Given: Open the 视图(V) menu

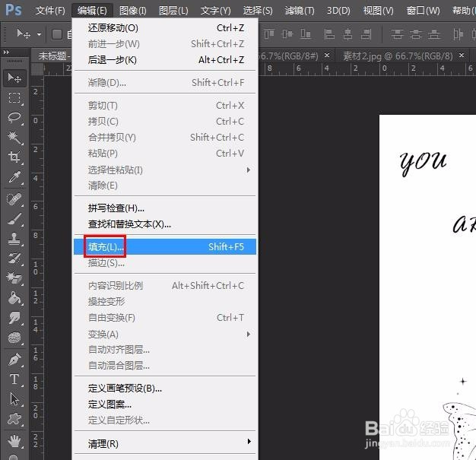Looking at the screenshot, I should (x=378, y=11).
